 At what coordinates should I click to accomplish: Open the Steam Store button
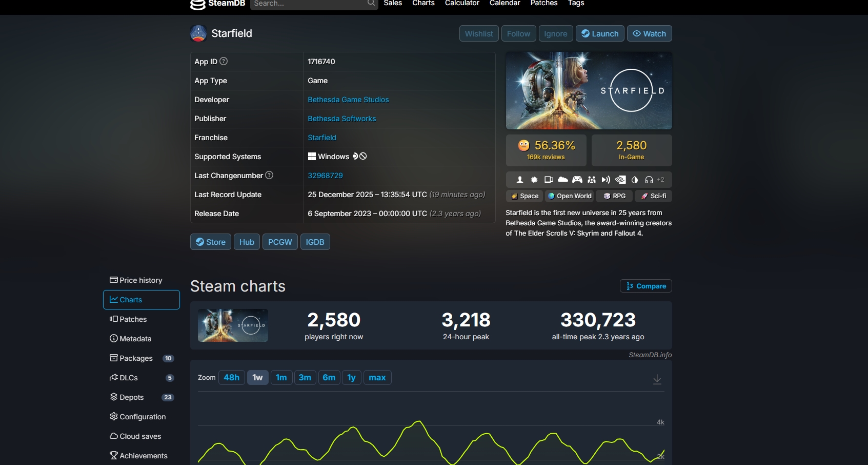[211, 242]
